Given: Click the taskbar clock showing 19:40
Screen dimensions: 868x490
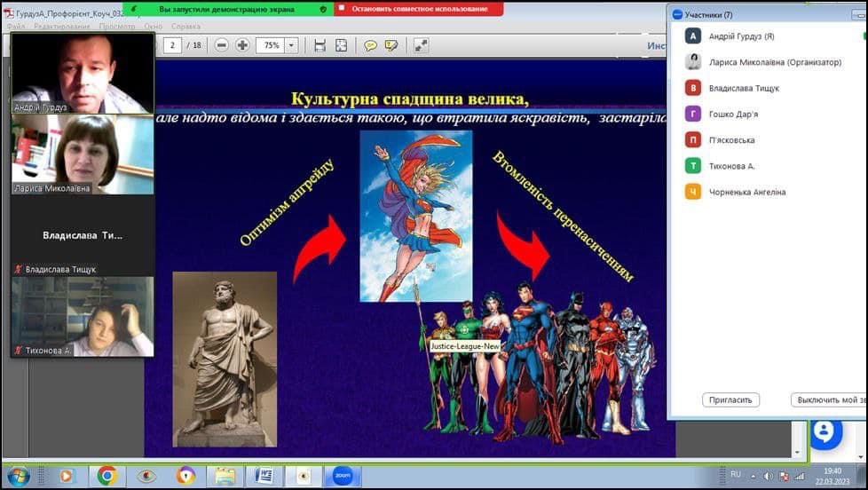Looking at the screenshot, I should tap(832, 476).
